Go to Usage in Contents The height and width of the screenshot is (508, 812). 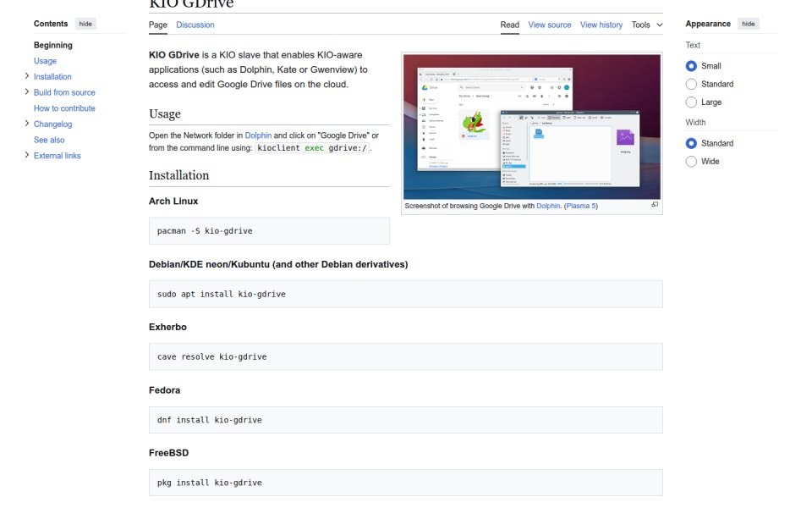(45, 61)
